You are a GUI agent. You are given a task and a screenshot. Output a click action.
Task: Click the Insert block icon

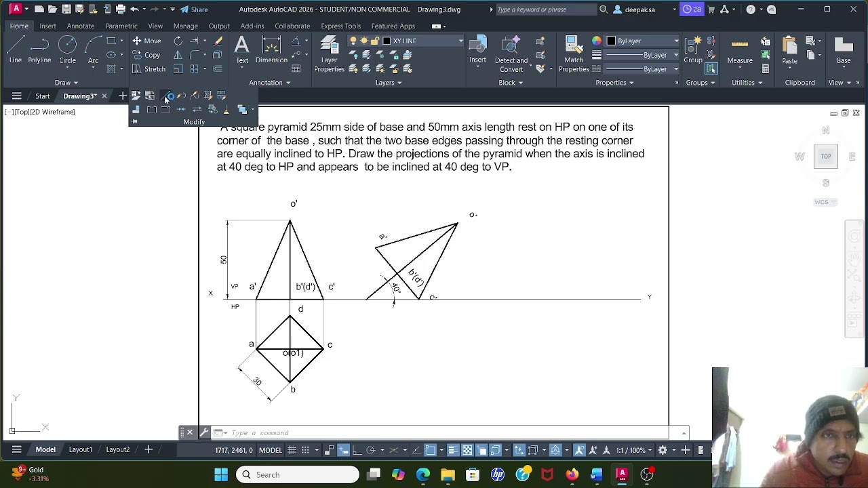point(477,50)
